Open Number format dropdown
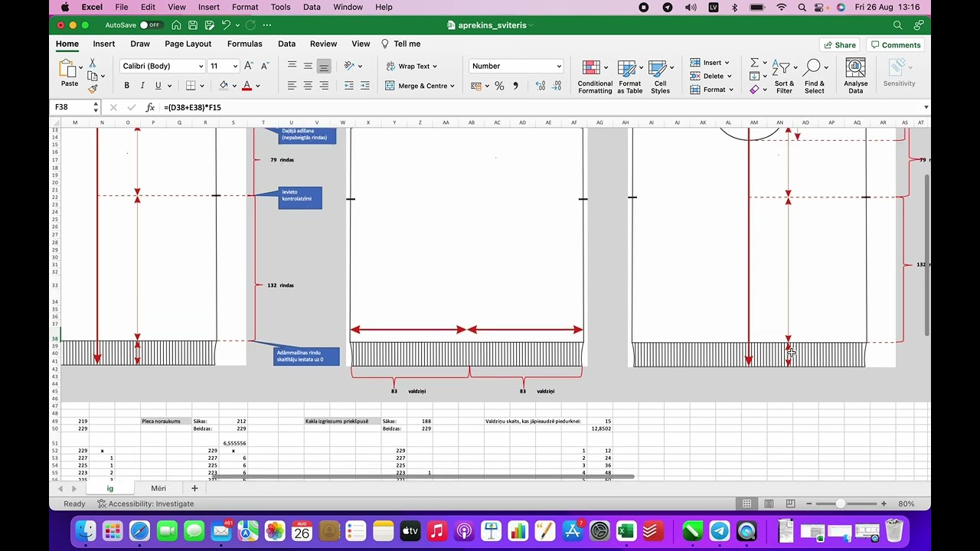The image size is (980, 551). click(559, 66)
